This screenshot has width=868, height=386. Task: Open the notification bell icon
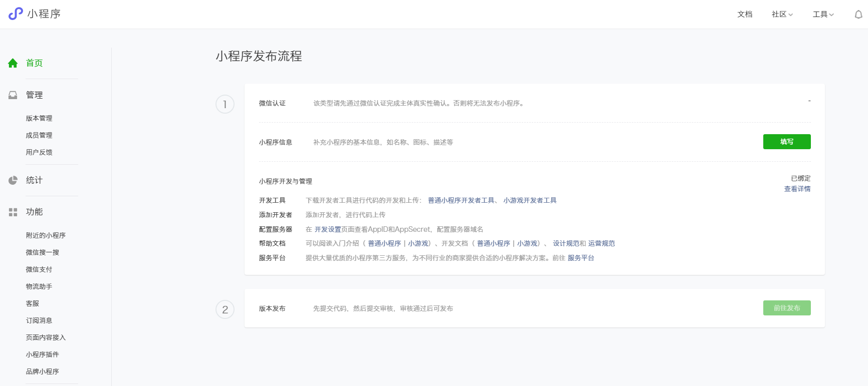point(858,15)
